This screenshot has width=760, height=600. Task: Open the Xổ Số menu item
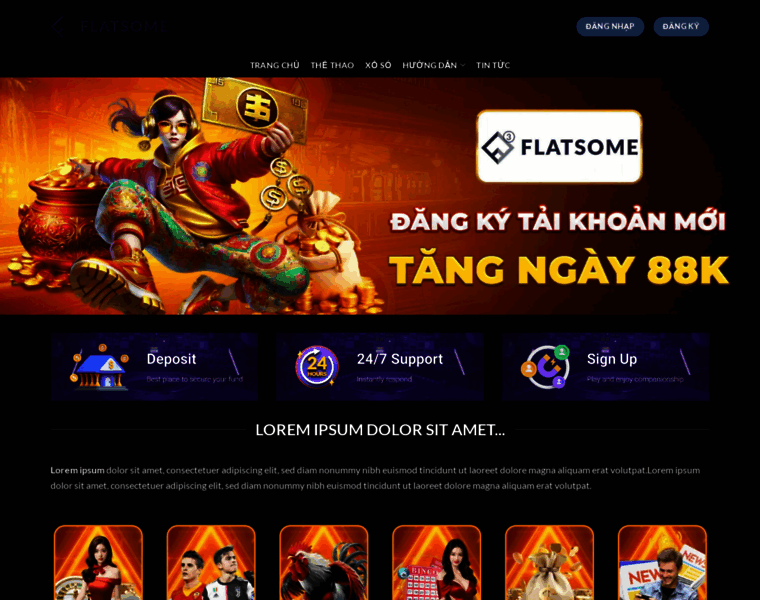click(378, 65)
